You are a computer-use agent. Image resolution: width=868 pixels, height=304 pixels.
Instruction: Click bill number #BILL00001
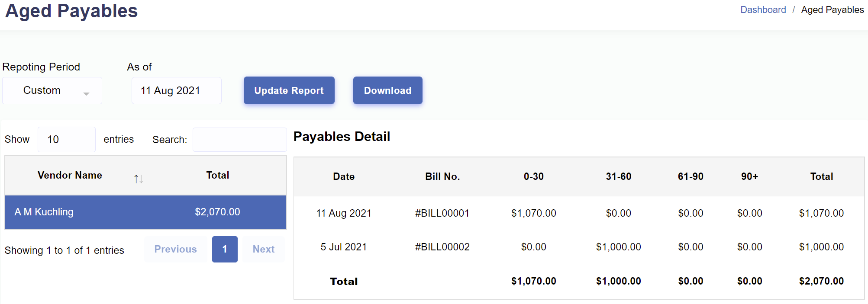click(442, 213)
